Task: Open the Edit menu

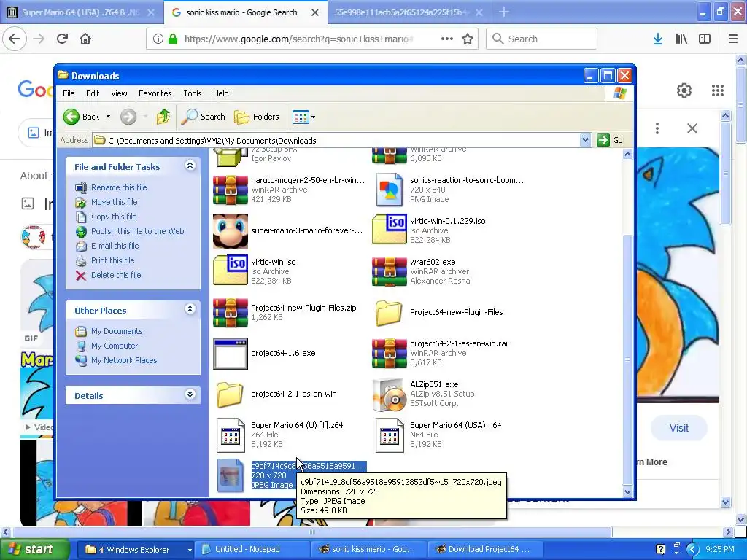Action: pyautogui.click(x=93, y=93)
